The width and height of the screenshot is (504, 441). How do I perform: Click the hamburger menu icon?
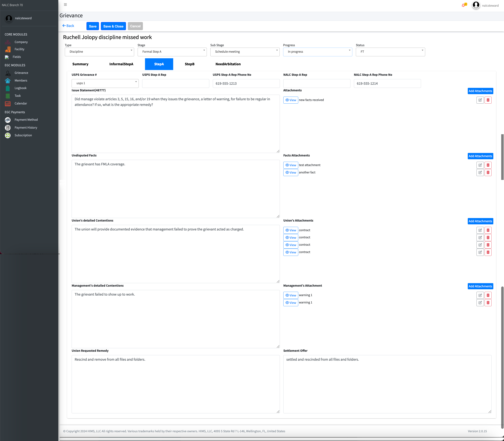pyautogui.click(x=65, y=5)
